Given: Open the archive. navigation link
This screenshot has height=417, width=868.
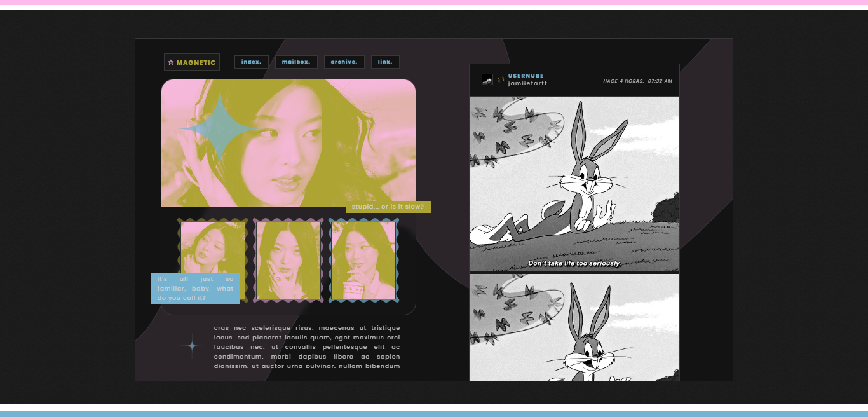Looking at the screenshot, I should (344, 62).
